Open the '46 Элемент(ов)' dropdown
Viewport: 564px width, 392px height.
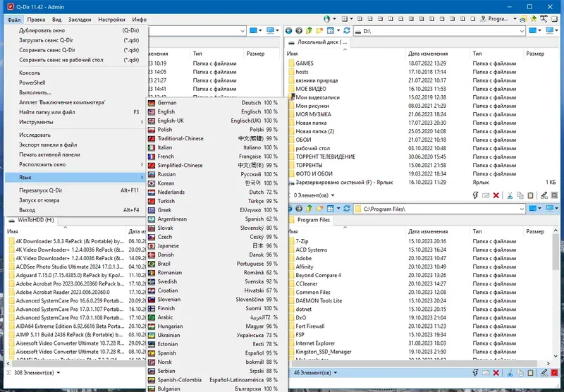point(336,373)
